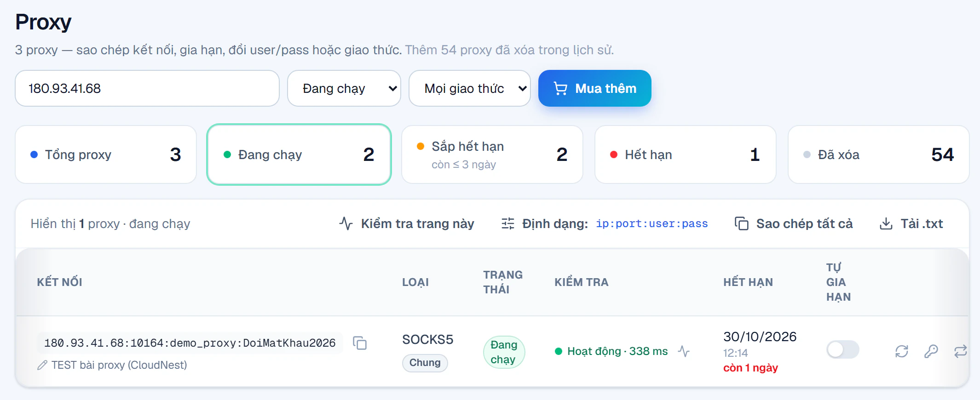Click Kiểm tra trang này button
980x400 pixels.
[407, 223]
